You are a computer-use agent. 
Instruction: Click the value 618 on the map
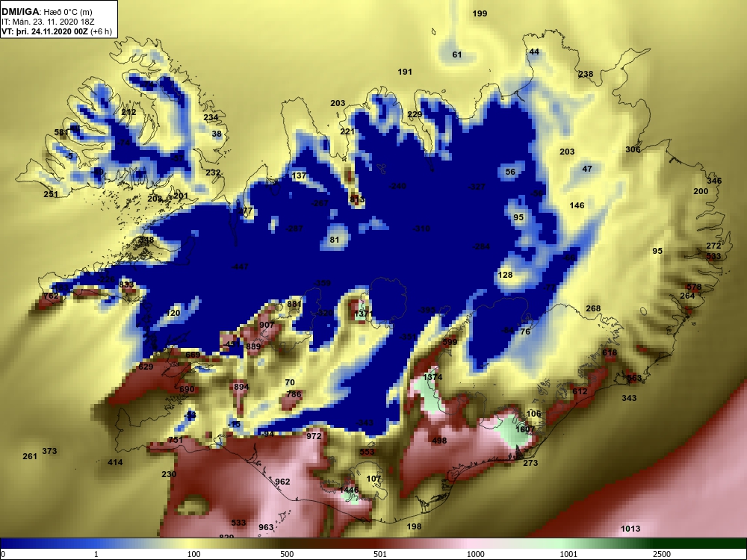[610, 352]
